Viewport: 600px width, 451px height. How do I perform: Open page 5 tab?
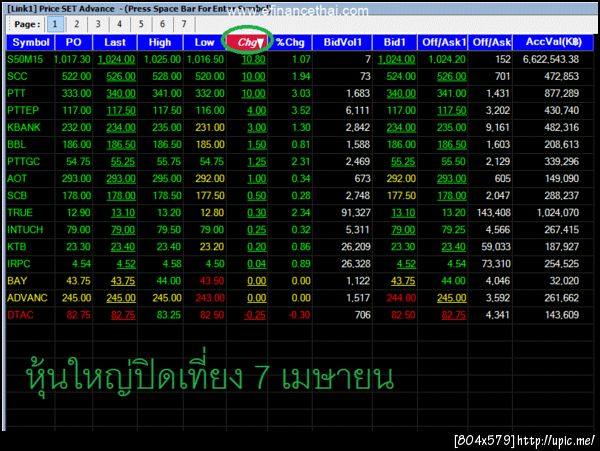coord(141,24)
